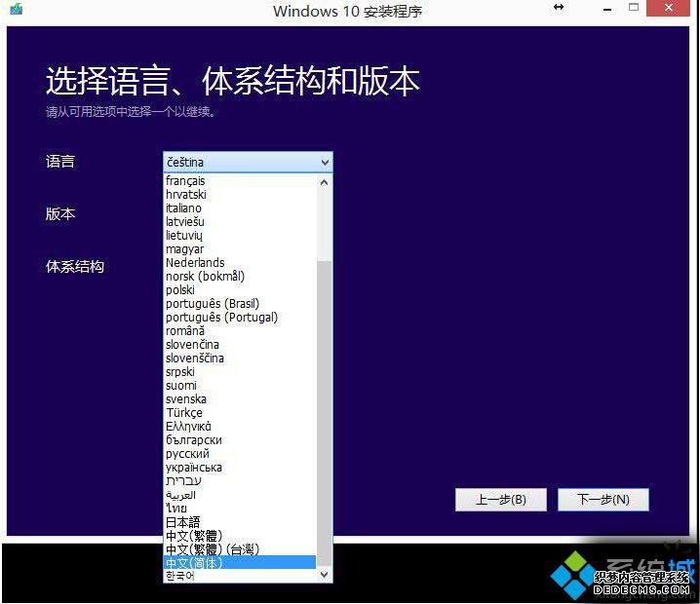The width and height of the screenshot is (700, 604).
Task: Select norsk (bokmål) in language list
Action: [x=241, y=276]
